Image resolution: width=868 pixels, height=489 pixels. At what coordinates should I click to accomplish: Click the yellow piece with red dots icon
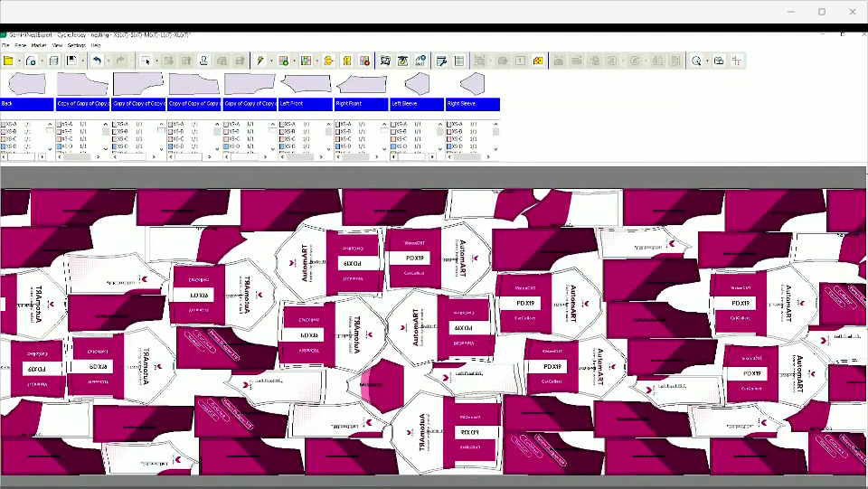538,61
